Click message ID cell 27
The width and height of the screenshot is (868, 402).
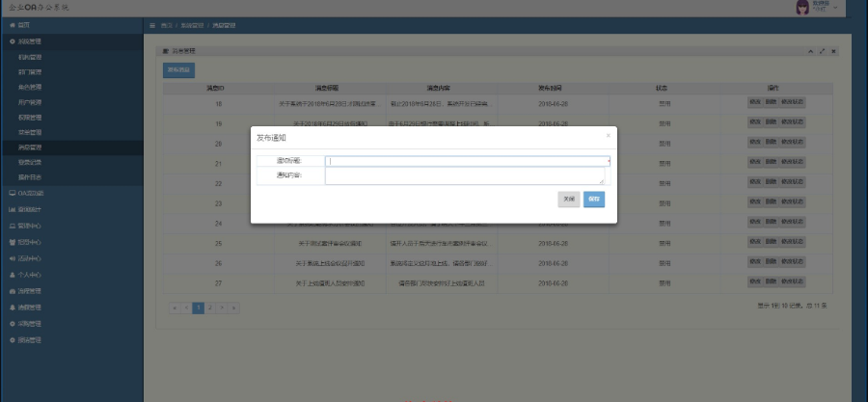tap(218, 283)
